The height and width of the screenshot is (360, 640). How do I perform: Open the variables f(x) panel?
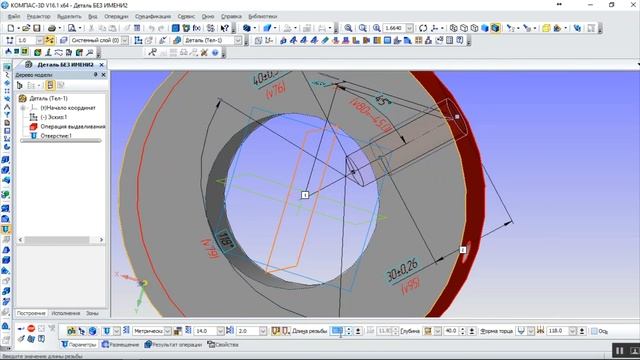point(197,28)
